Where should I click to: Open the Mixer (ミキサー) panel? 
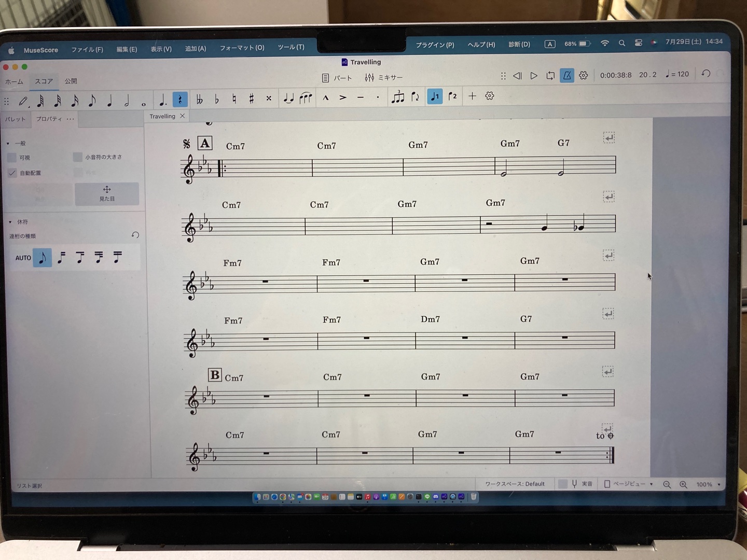pos(384,78)
